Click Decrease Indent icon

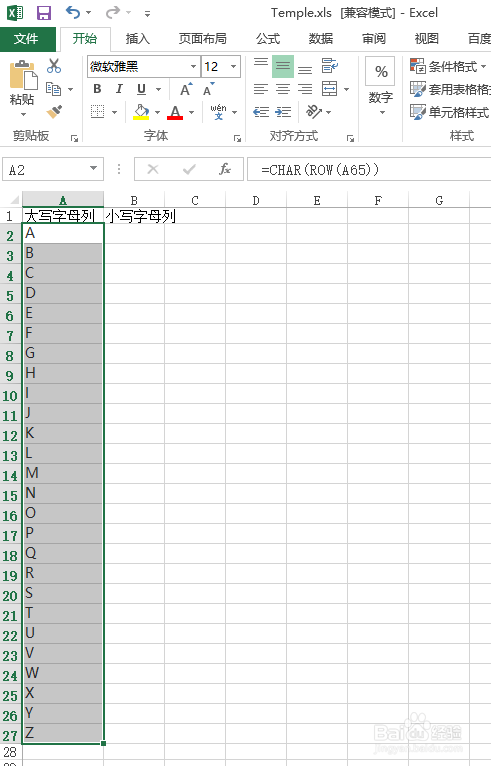pos(261,112)
